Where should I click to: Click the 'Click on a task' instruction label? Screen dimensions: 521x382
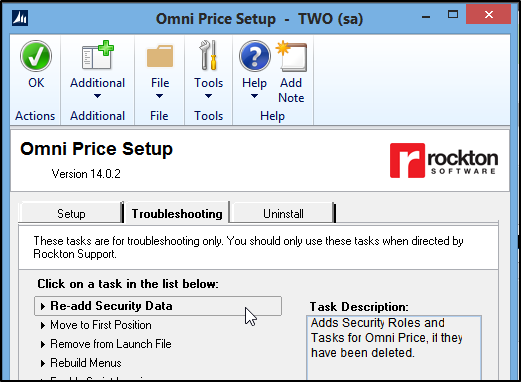pos(128,284)
